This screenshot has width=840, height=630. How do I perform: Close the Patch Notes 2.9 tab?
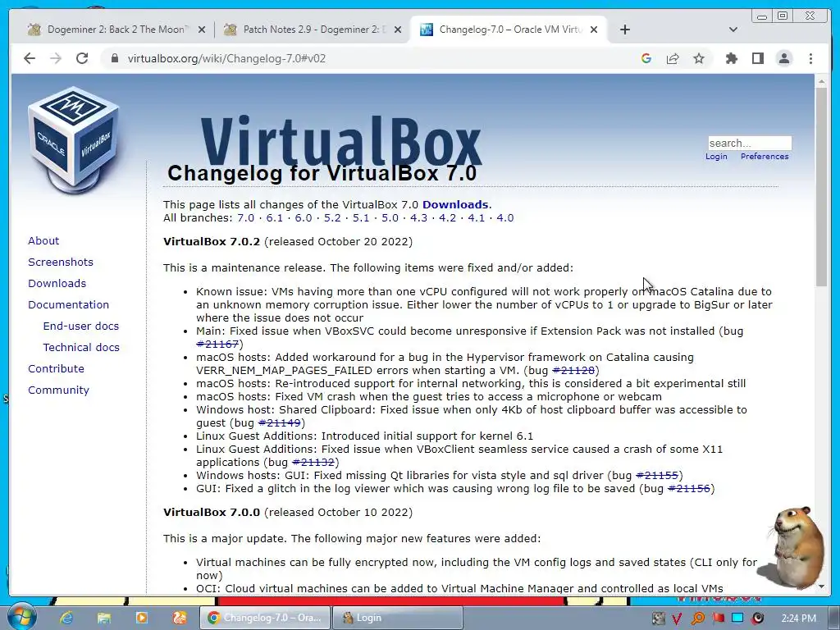point(398,30)
